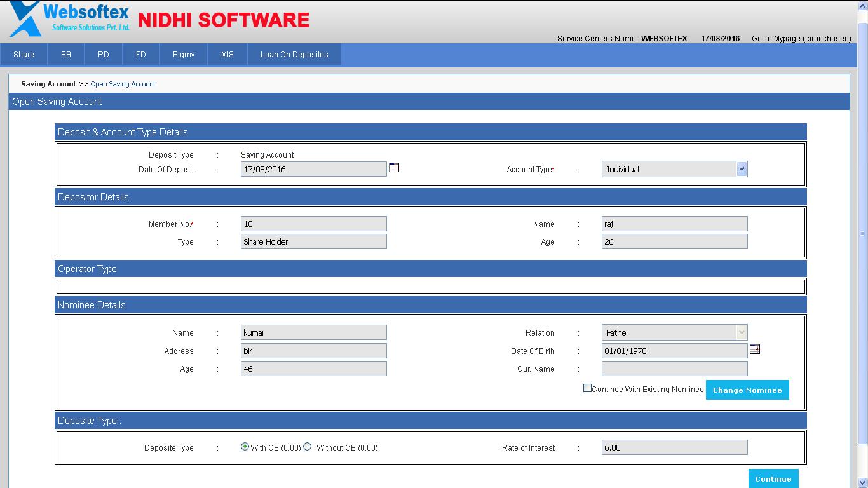Open the SB menu
Viewport: 868px width, 488px height.
point(66,54)
